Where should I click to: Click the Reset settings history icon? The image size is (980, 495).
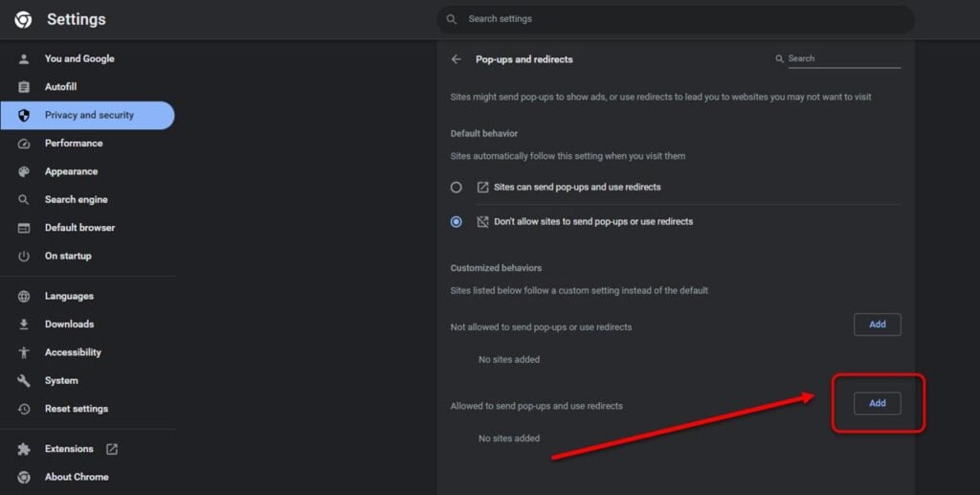coord(24,409)
